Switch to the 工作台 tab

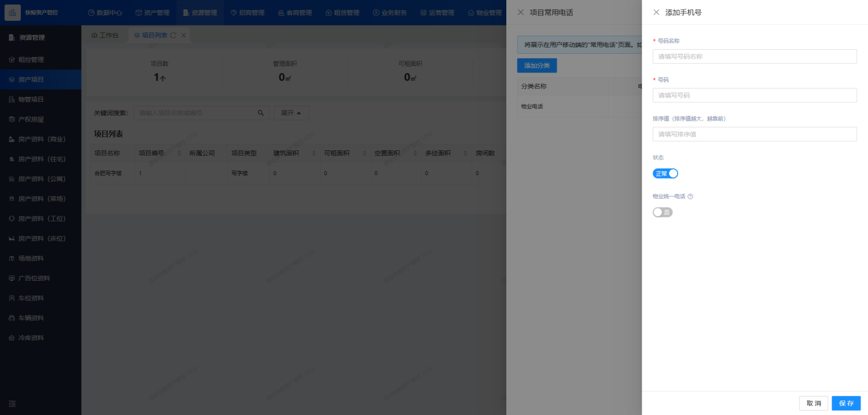(x=105, y=35)
